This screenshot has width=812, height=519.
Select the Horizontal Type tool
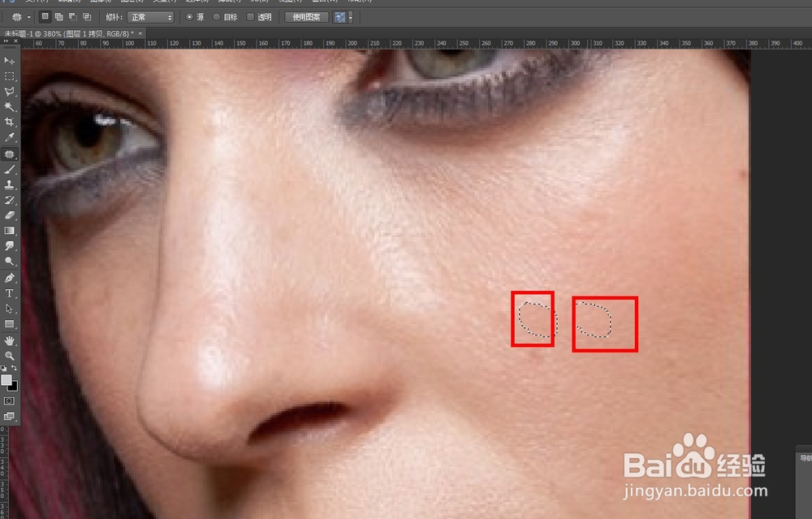tap(9, 293)
